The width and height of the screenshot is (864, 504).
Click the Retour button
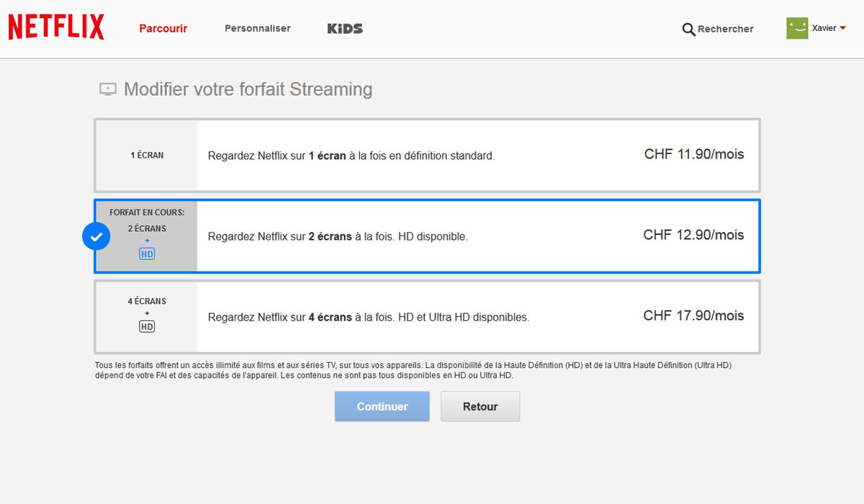(x=480, y=406)
